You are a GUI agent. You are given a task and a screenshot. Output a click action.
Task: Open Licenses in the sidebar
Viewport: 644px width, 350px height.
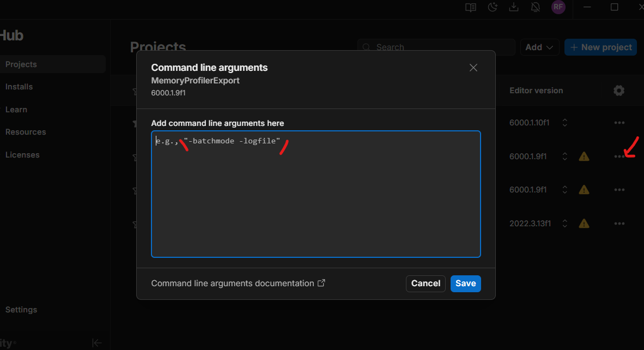point(22,155)
